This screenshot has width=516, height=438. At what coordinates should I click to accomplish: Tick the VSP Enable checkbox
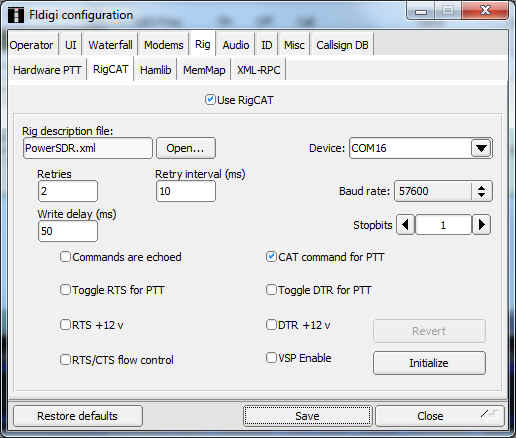pyautogui.click(x=271, y=358)
